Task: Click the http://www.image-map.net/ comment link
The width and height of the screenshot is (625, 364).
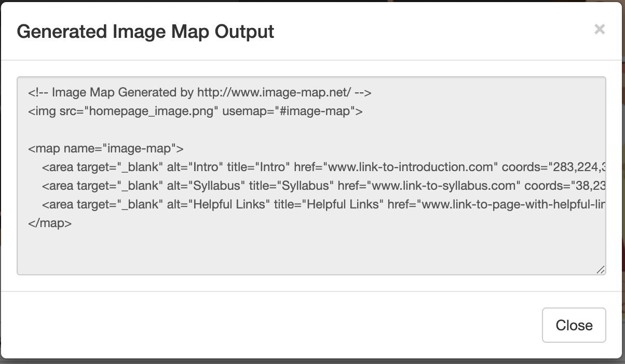Action: click(x=273, y=92)
